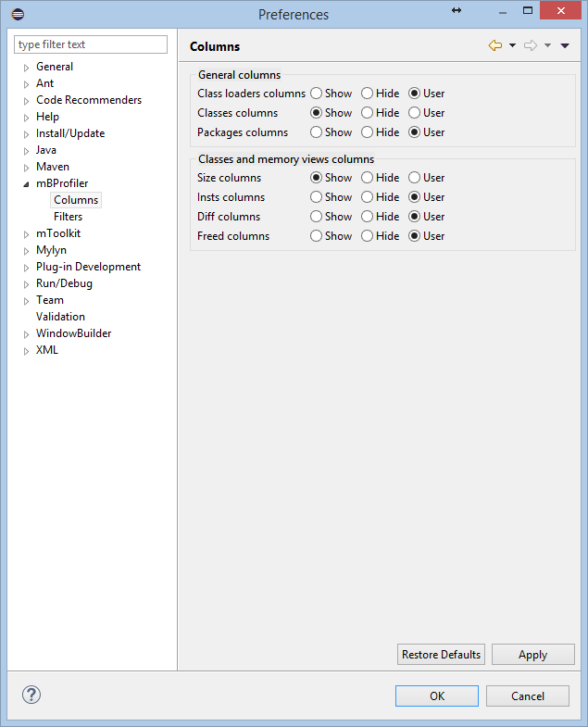Open the back history dropdown arrow

coord(512,46)
